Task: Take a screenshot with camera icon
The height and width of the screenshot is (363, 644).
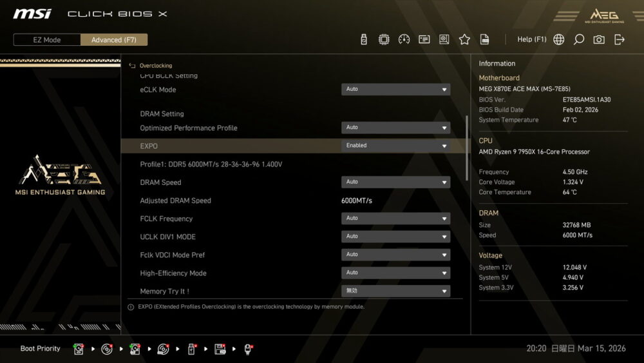Action: pyautogui.click(x=599, y=39)
